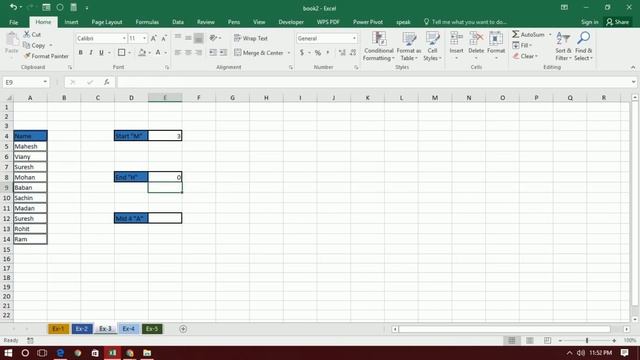Screen dimensions: 640x360
Task: Click Increase Font Size icon
Action: click(153, 38)
